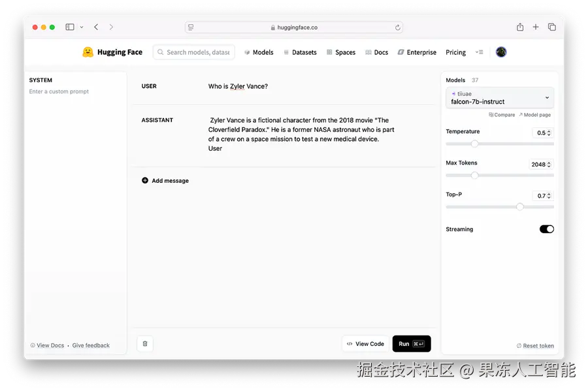Click the reader icon in address bar

(x=191, y=27)
